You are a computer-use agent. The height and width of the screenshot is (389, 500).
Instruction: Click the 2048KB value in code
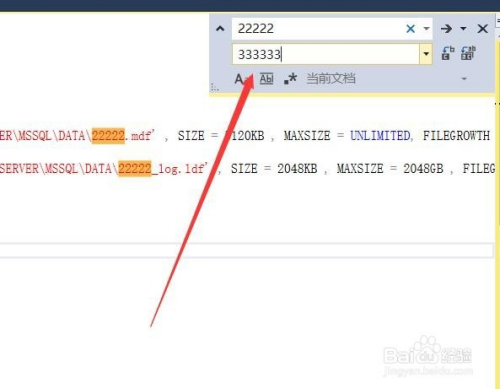pyautogui.click(x=297, y=169)
